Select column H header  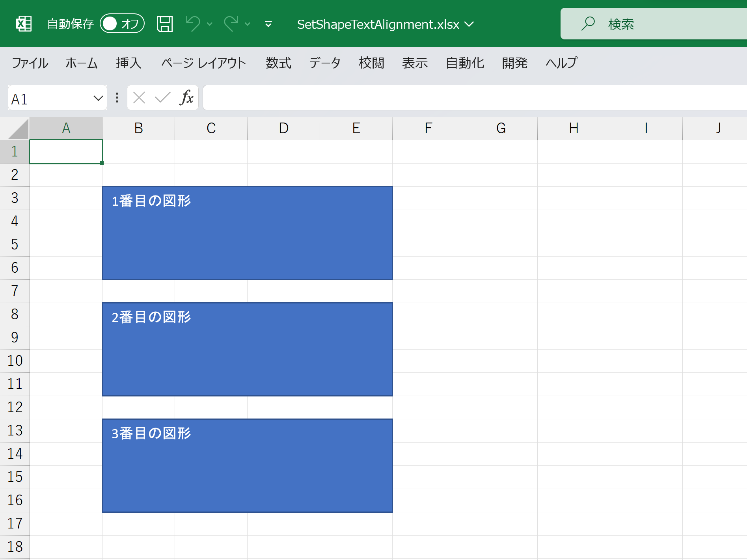click(x=574, y=128)
